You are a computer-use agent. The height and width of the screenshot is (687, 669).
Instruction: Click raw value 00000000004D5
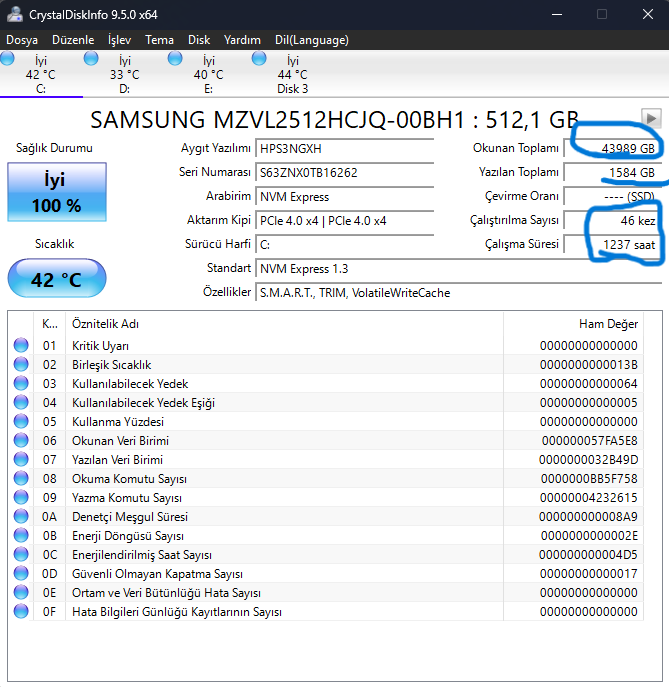(588, 555)
